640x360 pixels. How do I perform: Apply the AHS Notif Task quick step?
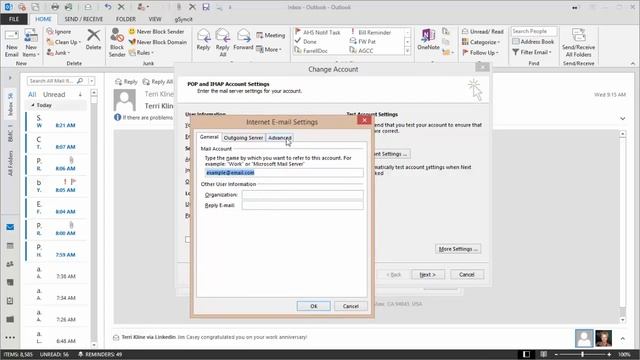point(318,32)
